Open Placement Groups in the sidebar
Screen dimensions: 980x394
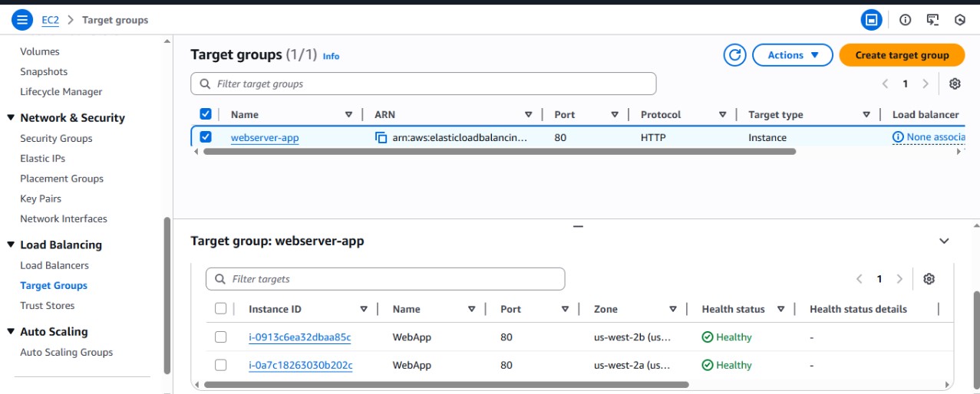(61, 179)
